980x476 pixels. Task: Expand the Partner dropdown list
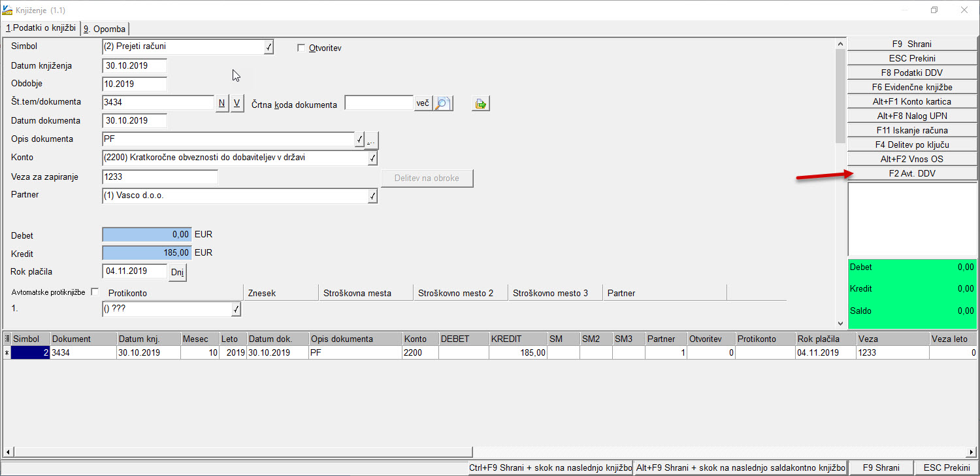pyautogui.click(x=372, y=195)
